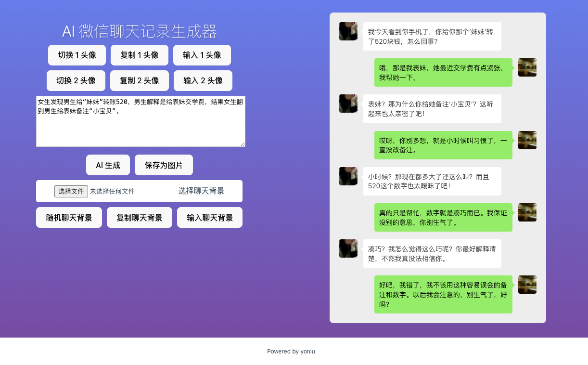Screen dimensions: 588x365
Task: Click the last green apology message bubble
Action: tap(443, 295)
